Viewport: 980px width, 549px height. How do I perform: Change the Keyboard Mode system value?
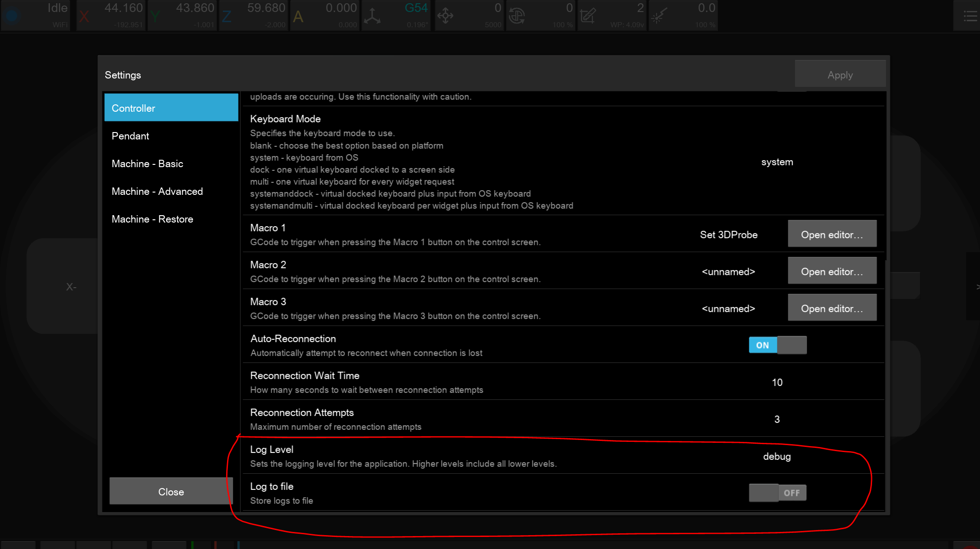coord(777,162)
